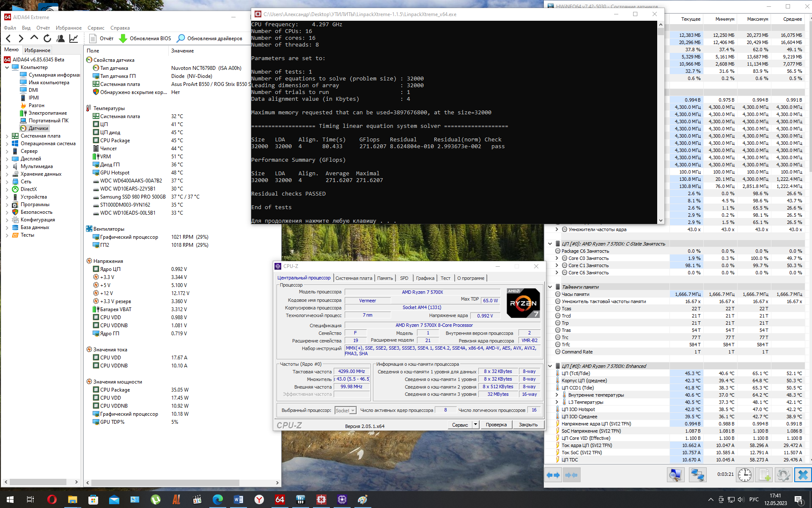This screenshot has width=812, height=508.
Task: Open the Сервис dropdown arrow in CPU-Z
Action: click(x=475, y=425)
